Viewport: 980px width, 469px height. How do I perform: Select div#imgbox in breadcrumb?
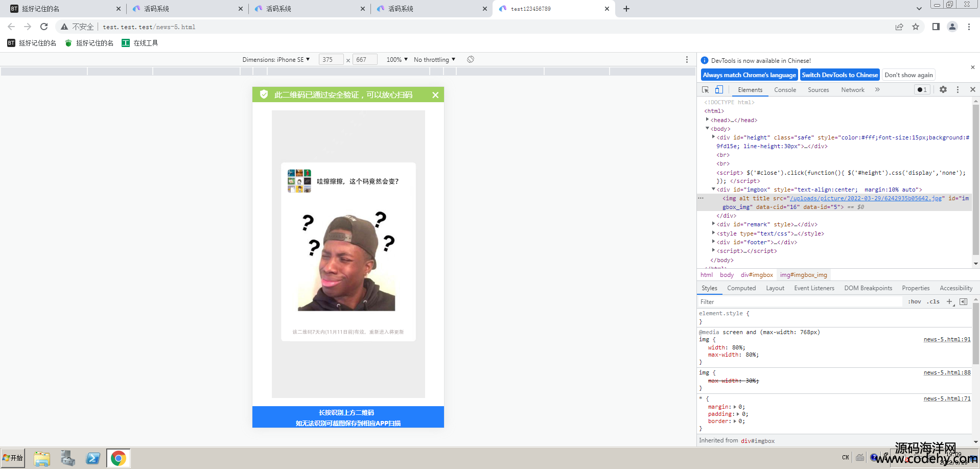(757, 275)
